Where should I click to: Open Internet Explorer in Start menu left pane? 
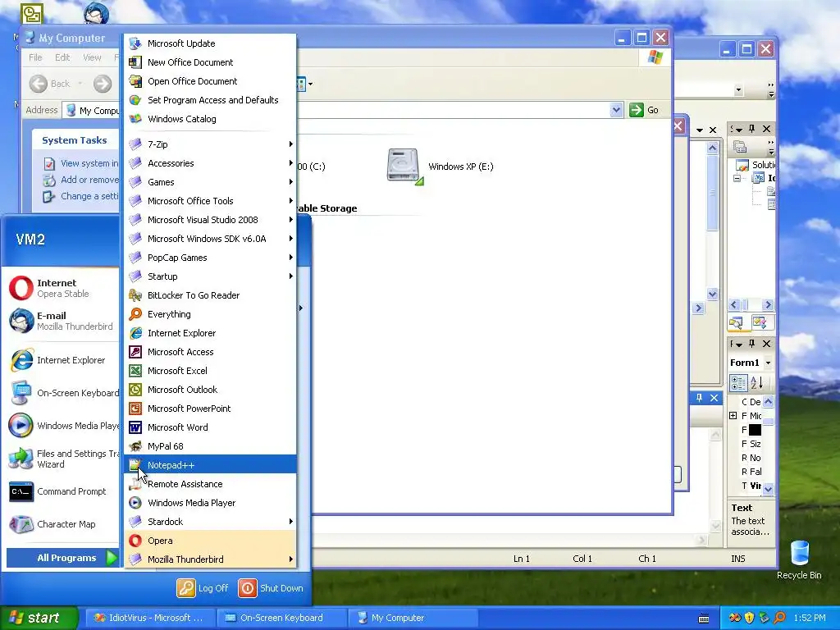point(62,360)
